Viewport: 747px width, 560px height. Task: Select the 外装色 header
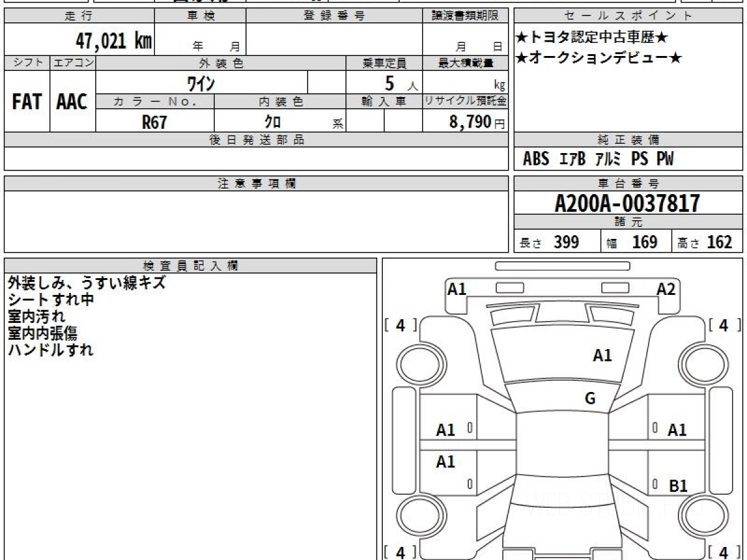coord(221,63)
